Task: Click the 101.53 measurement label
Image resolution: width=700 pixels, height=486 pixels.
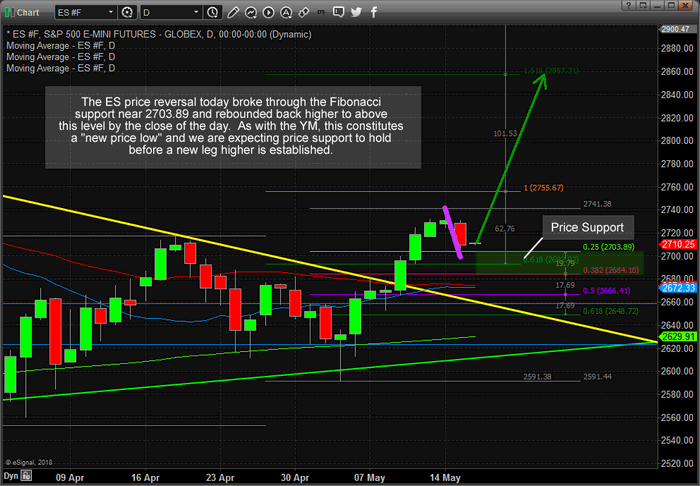Action: coord(505,133)
